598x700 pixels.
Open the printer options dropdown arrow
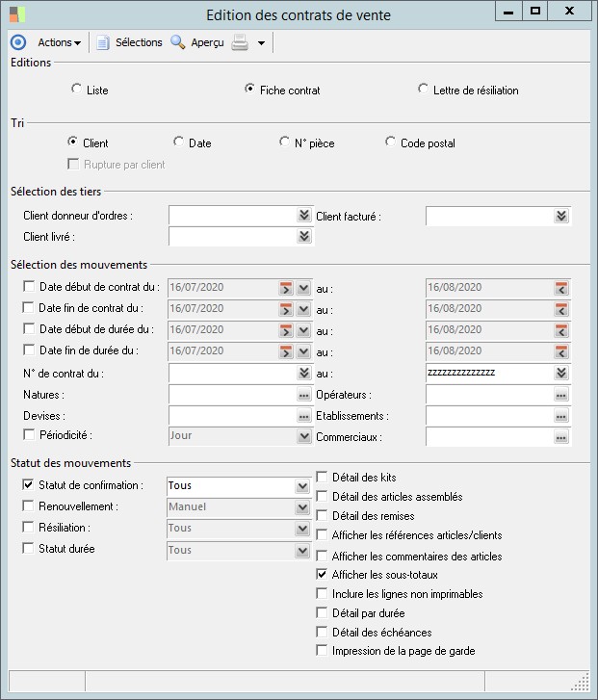[261, 43]
